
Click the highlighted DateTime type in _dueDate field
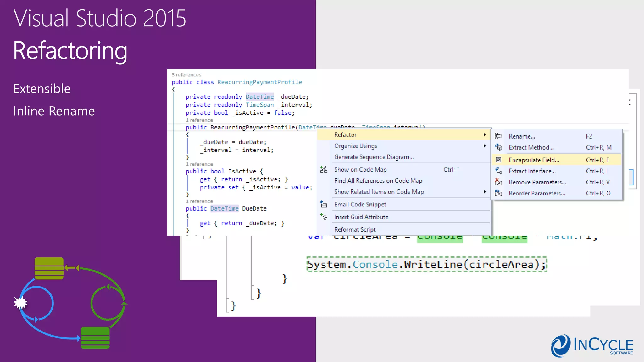(x=259, y=96)
